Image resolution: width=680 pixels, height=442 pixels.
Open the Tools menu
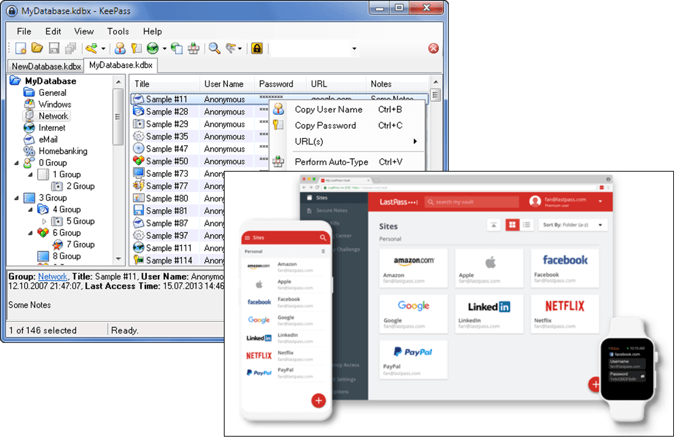pyautogui.click(x=118, y=31)
